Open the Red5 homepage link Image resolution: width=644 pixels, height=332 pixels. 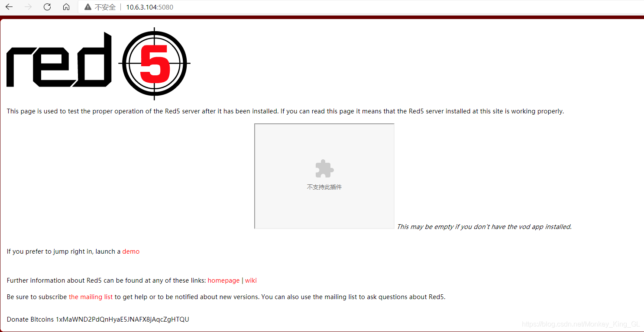(x=223, y=280)
